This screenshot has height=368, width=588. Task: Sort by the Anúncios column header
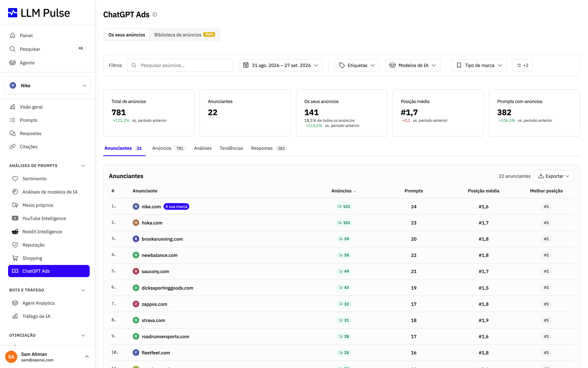[344, 191]
